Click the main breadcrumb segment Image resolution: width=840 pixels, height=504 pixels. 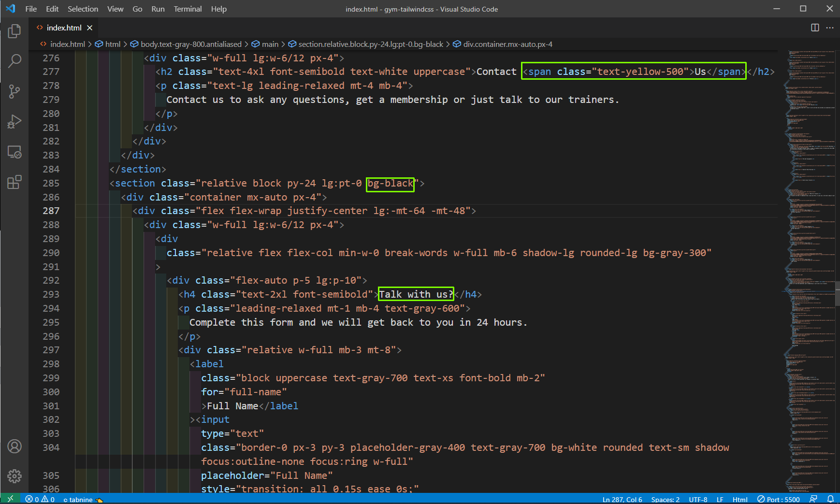coord(265,44)
